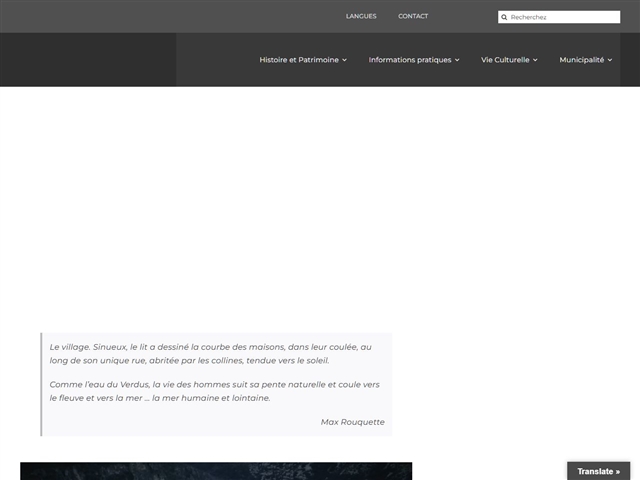Image resolution: width=640 pixels, height=480 pixels.
Task: Select the Municipalité menu item
Action: click(581, 60)
